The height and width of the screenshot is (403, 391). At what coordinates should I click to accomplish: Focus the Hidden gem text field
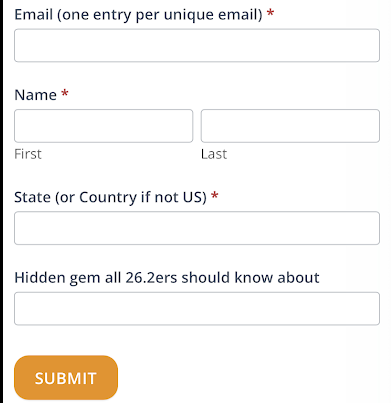coord(197,309)
